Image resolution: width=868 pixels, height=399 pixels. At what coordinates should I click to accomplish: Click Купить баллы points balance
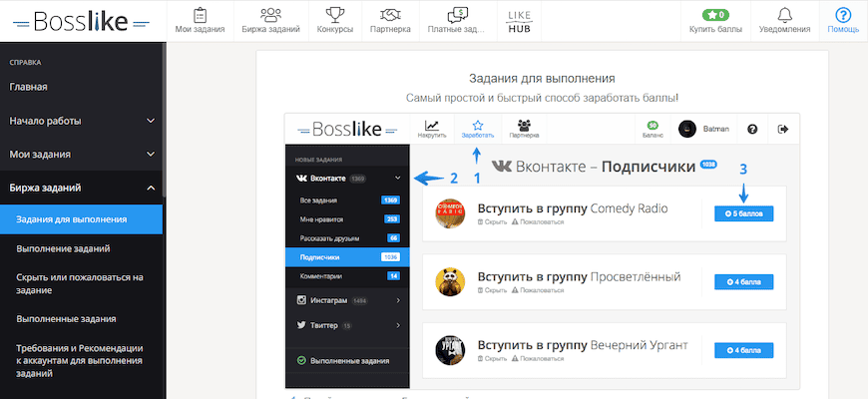click(x=715, y=21)
